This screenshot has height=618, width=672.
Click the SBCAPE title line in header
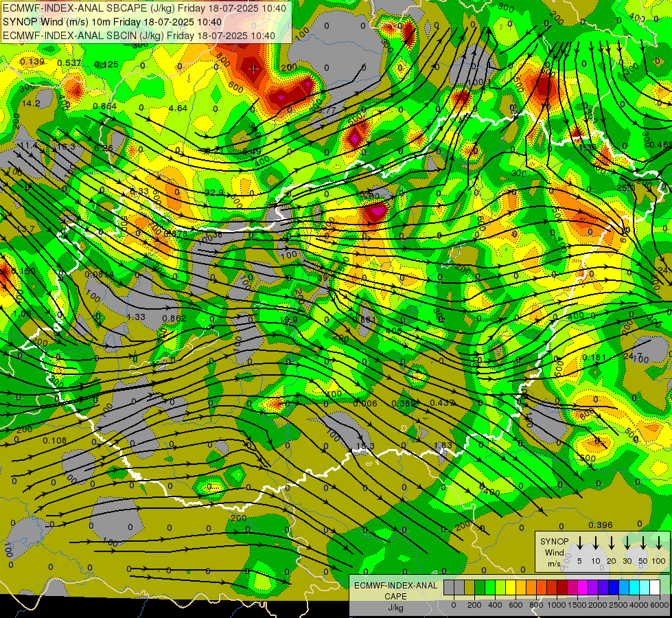[144, 8]
